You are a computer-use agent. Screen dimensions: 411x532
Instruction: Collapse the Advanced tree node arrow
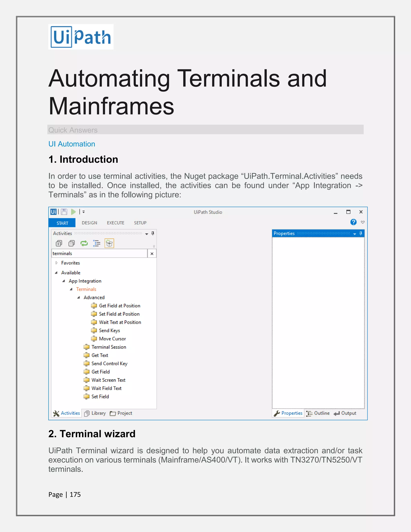(79, 298)
